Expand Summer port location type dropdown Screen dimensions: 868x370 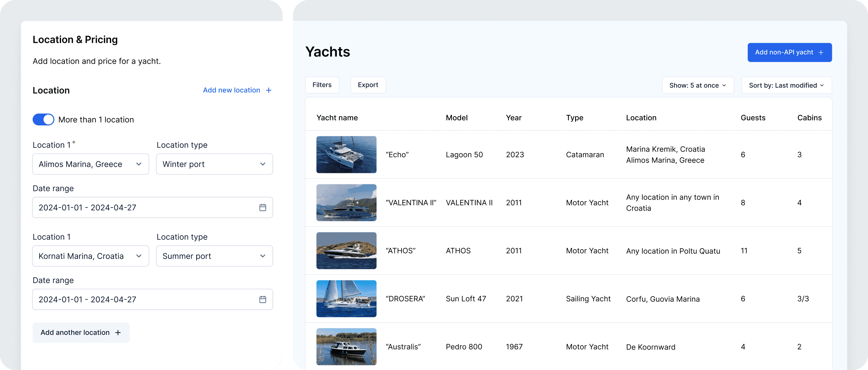click(x=214, y=256)
